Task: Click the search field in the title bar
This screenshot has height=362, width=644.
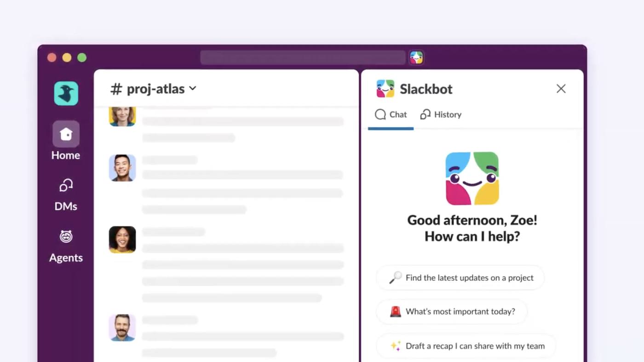Action: (x=303, y=57)
